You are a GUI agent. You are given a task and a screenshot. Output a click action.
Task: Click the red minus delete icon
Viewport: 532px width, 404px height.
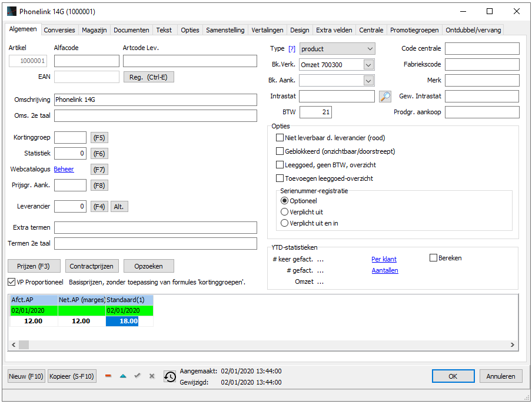[x=108, y=376]
